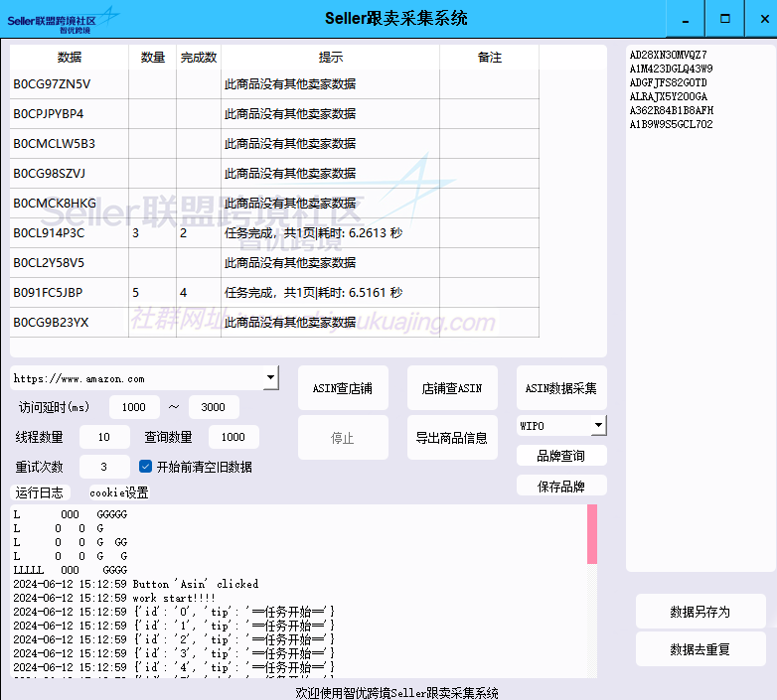Click the pink log scrollbar thumb
Viewport: 777px width, 700px height.
coord(591,533)
